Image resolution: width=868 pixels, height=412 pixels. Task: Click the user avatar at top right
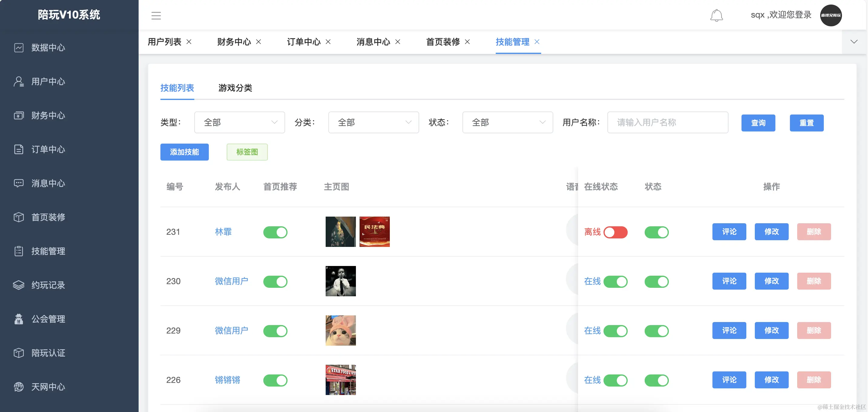coord(830,15)
